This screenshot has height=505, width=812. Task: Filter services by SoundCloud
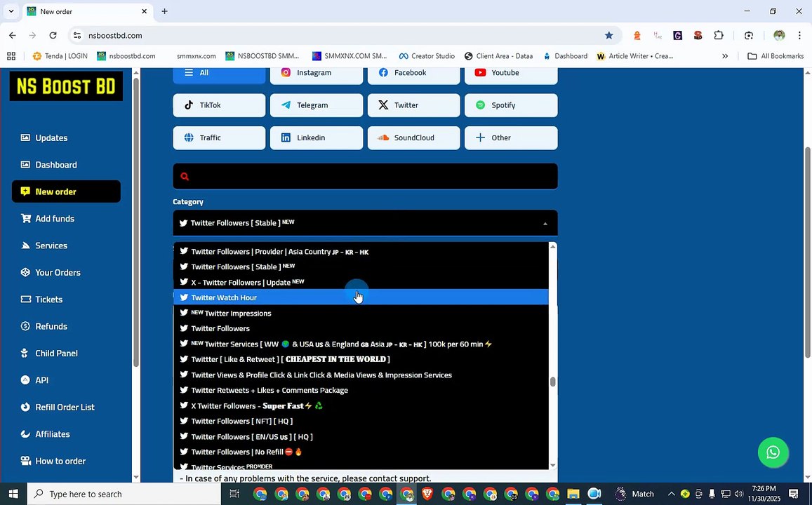click(414, 137)
